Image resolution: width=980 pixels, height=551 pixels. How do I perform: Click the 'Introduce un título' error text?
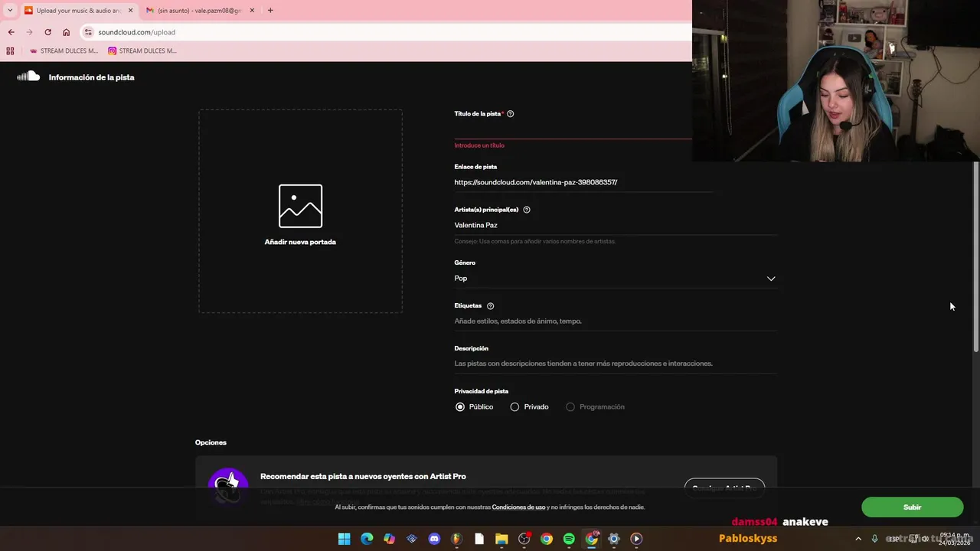tap(479, 145)
